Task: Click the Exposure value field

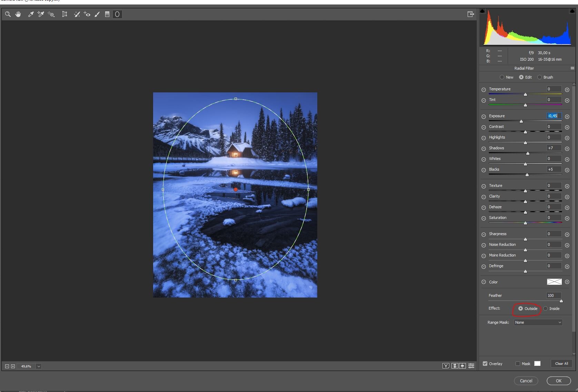Action: 554,116
